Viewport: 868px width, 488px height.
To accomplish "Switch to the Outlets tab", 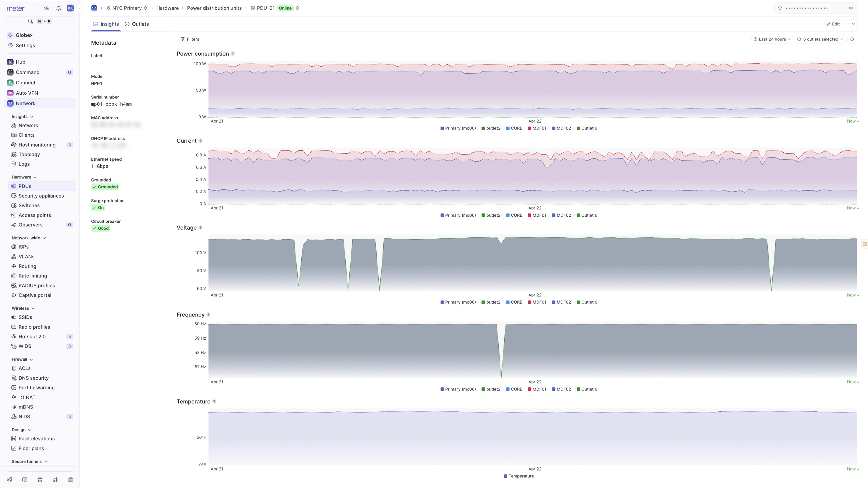I will pyautogui.click(x=137, y=24).
